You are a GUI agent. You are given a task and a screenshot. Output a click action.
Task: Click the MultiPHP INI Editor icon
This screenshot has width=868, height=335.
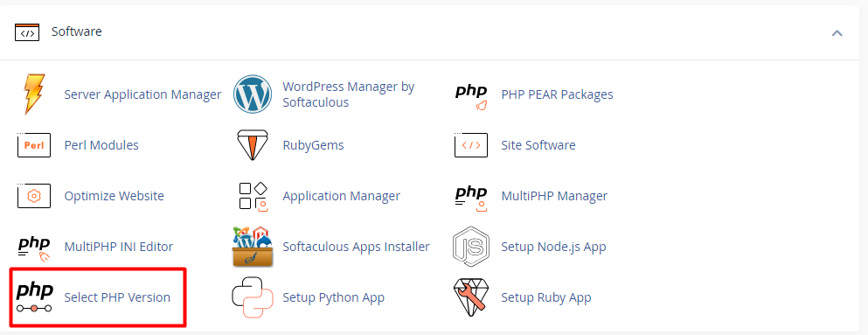(x=34, y=249)
